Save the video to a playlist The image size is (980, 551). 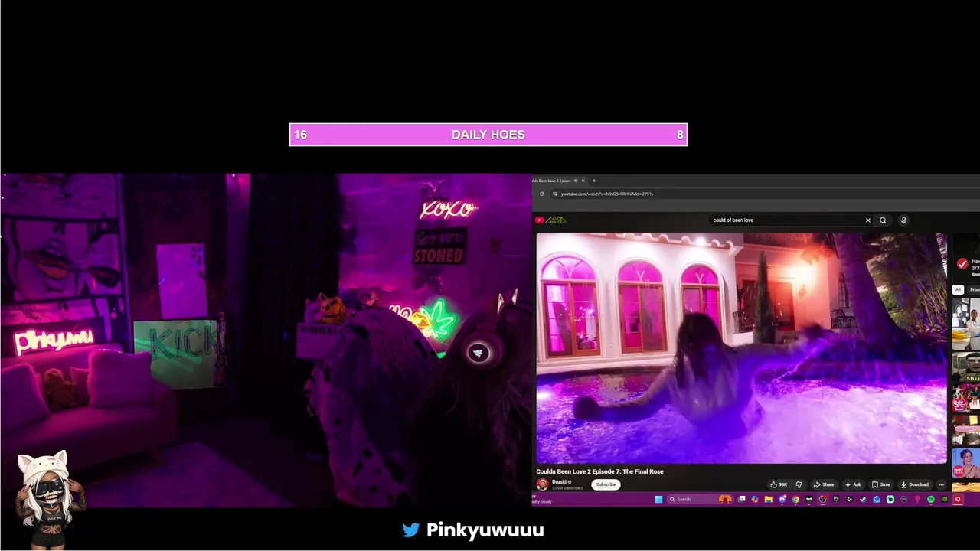[x=881, y=484]
